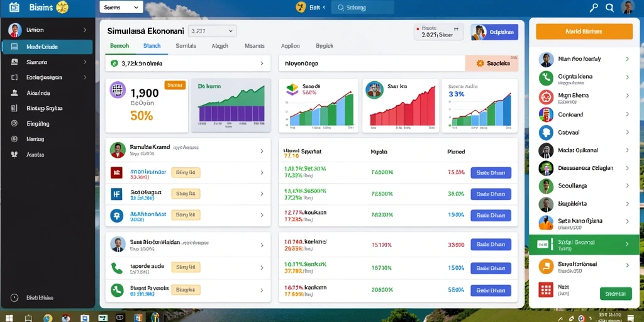Expand the Umion sidebar item arrow

point(85,30)
